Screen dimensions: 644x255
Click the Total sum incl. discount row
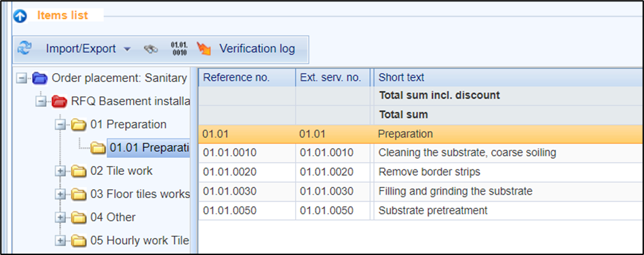point(421,96)
